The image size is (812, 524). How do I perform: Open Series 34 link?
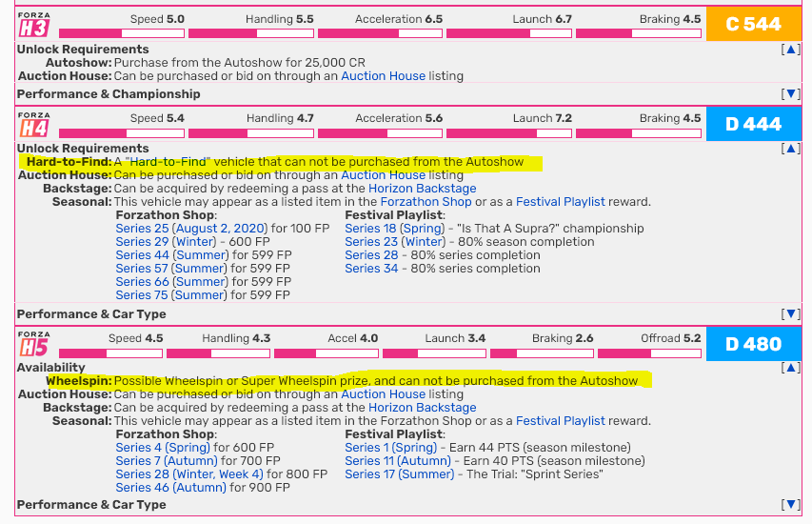click(x=371, y=269)
